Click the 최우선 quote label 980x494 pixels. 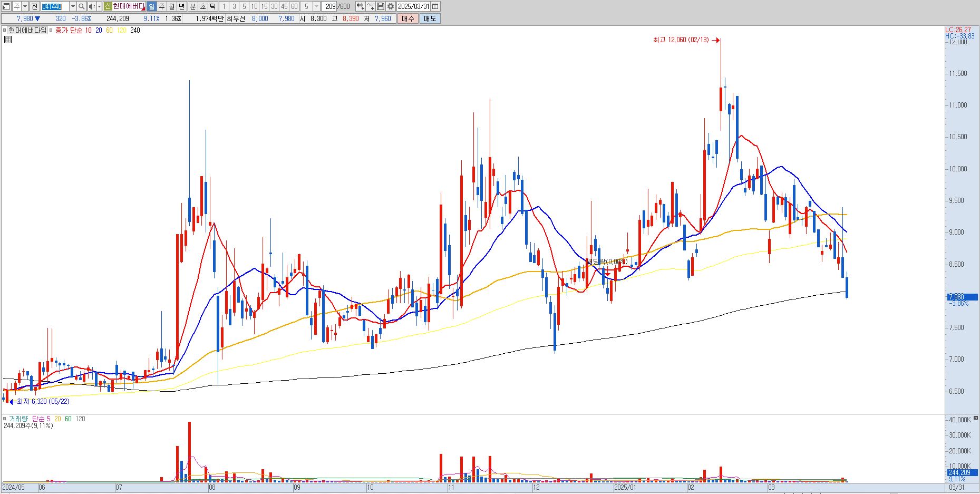[236, 18]
